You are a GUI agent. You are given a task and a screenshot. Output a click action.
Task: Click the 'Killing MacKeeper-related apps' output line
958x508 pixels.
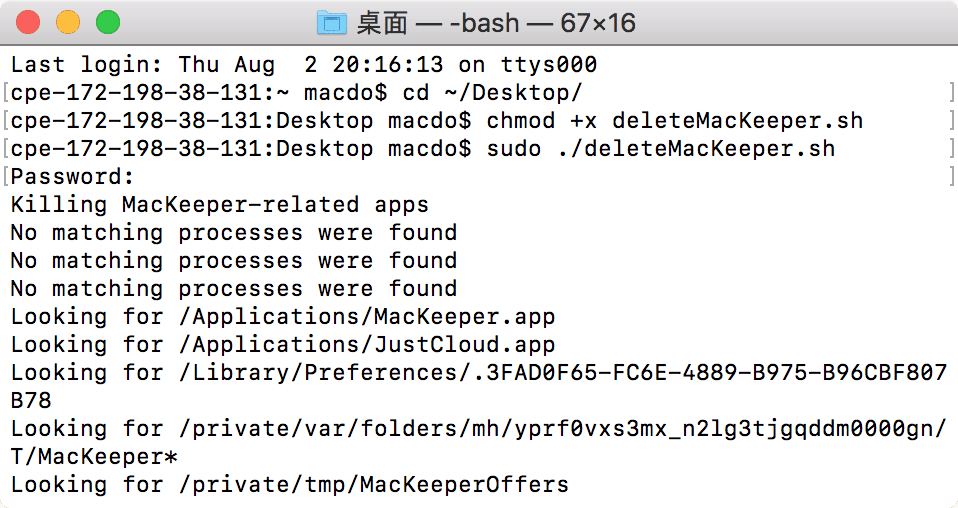[x=219, y=205]
